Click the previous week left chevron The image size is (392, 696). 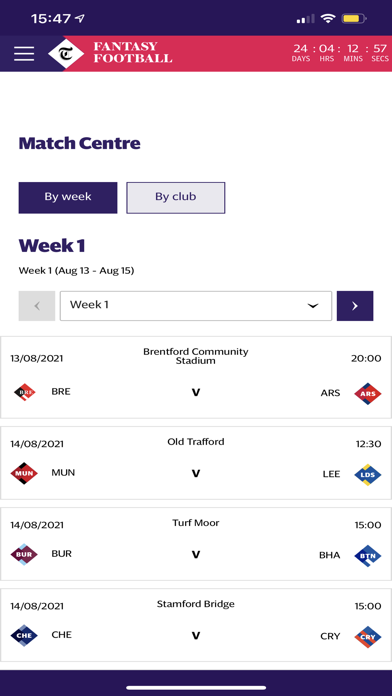coord(37,306)
